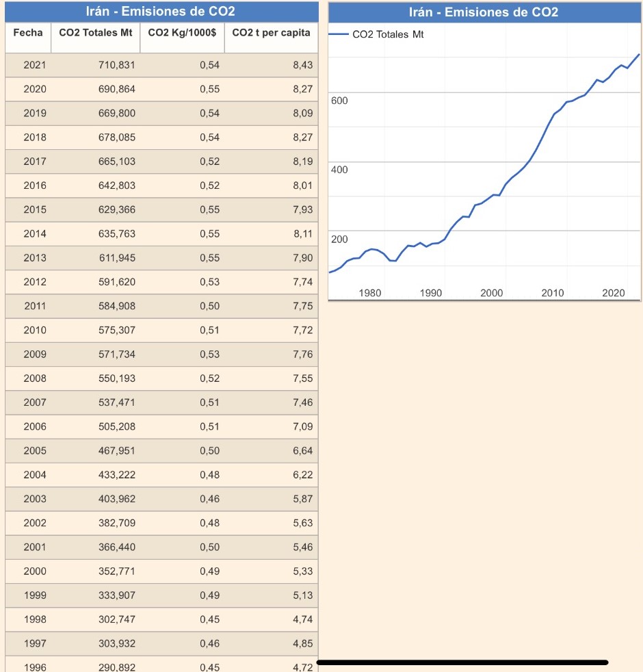Click the 600 gridline label on chart
This screenshot has height=672, width=643.
[339, 101]
